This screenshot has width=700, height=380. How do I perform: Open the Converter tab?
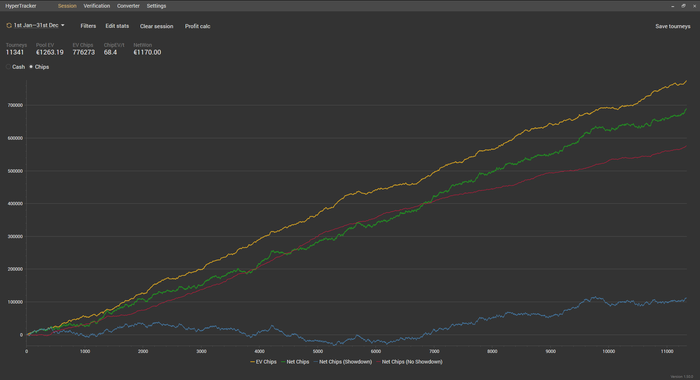[128, 6]
